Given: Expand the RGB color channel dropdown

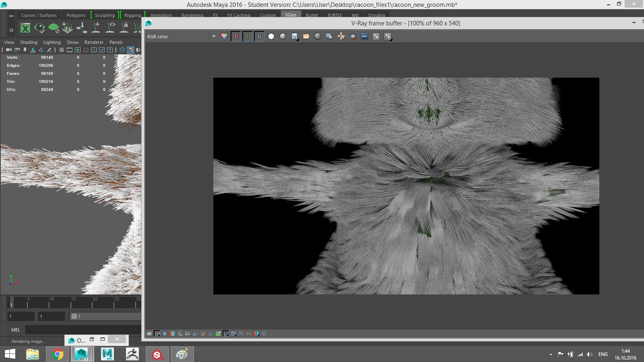Looking at the screenshot, I should 214,37.
